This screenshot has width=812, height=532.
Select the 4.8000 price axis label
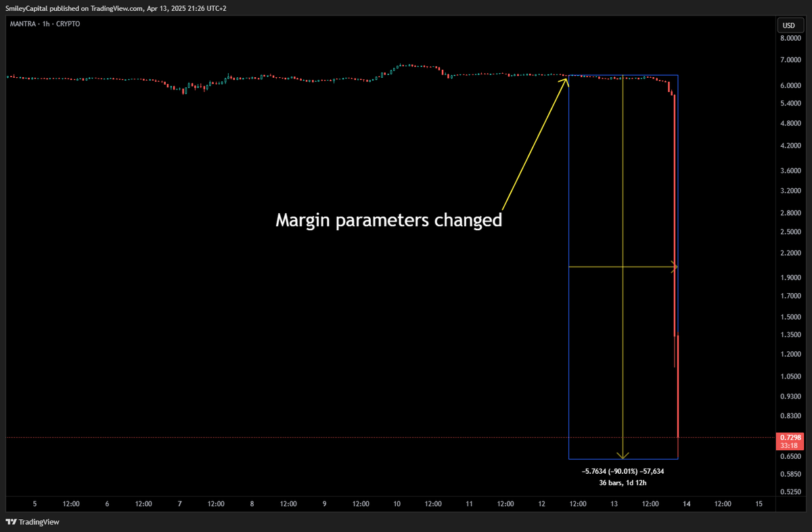pos(791,123)
